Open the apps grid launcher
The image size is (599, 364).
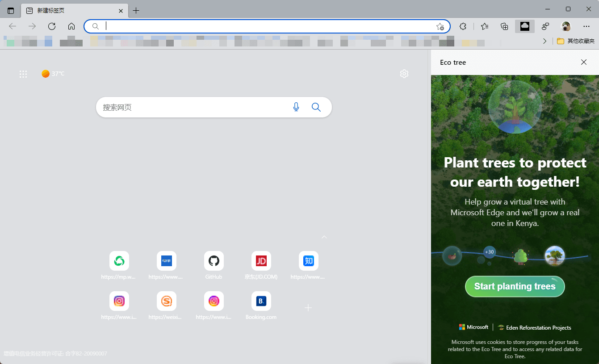coord(23,74)
